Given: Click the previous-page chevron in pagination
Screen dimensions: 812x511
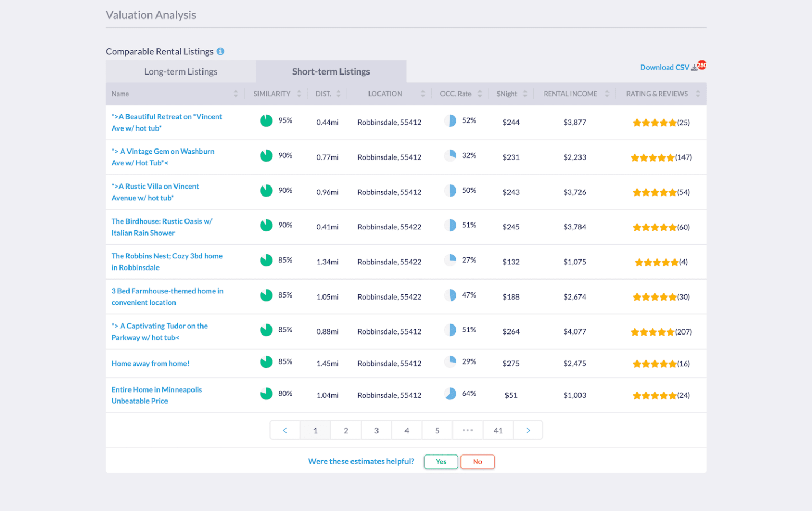Looking at the screenshot, I should (285, 430).
